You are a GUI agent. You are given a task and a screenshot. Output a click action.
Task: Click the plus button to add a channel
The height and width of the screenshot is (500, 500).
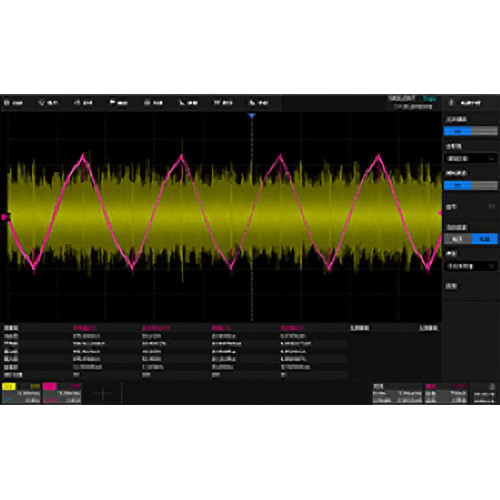coord(102,394)
